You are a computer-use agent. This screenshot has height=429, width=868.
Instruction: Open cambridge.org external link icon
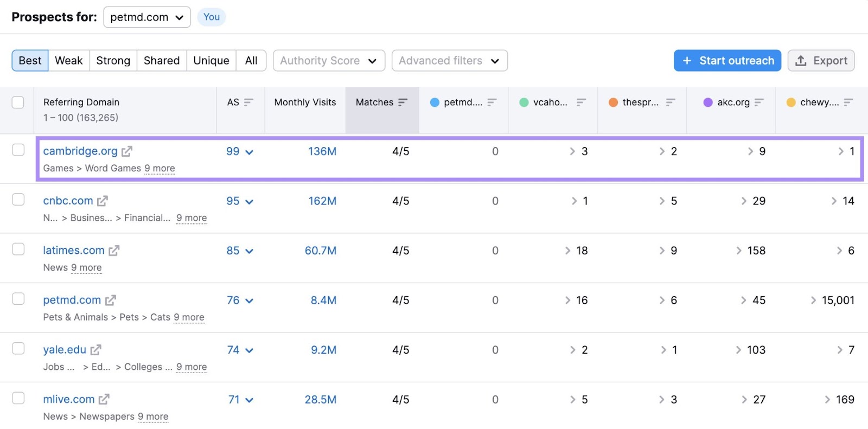tap(127, 151)
